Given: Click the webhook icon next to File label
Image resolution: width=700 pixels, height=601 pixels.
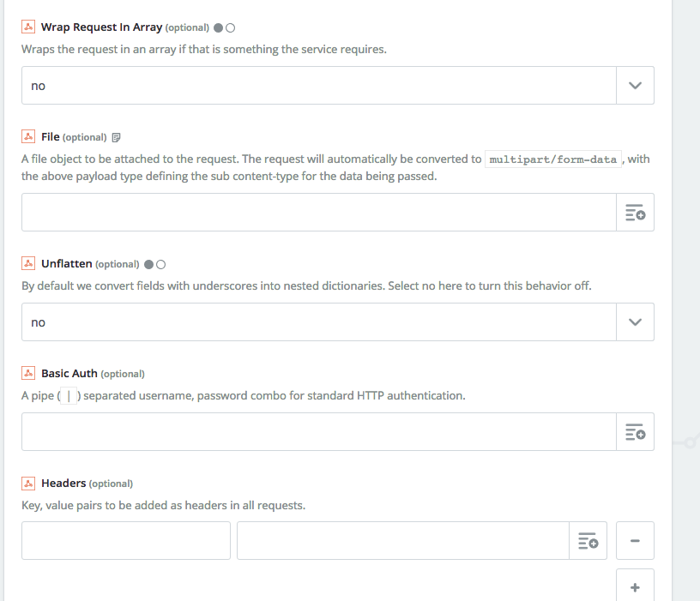Looking at the screenshot, I should coord(28,136).
